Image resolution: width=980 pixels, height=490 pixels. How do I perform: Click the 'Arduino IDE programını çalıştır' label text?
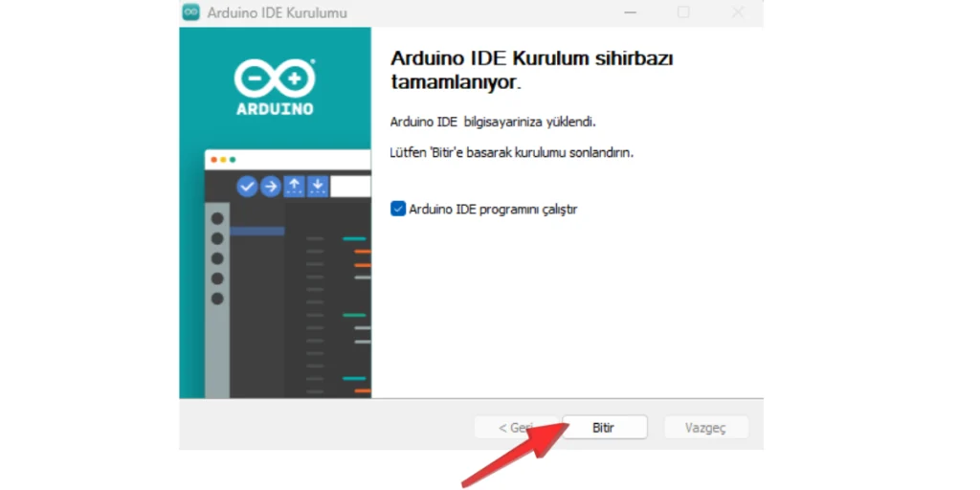point(493,209)
